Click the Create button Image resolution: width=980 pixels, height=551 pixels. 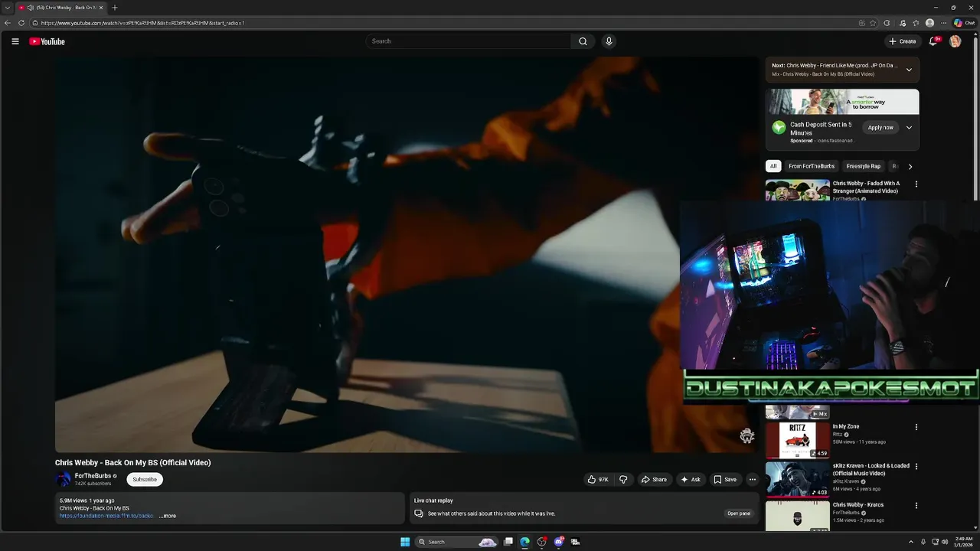pyautogui.click(x=902, y=41)
